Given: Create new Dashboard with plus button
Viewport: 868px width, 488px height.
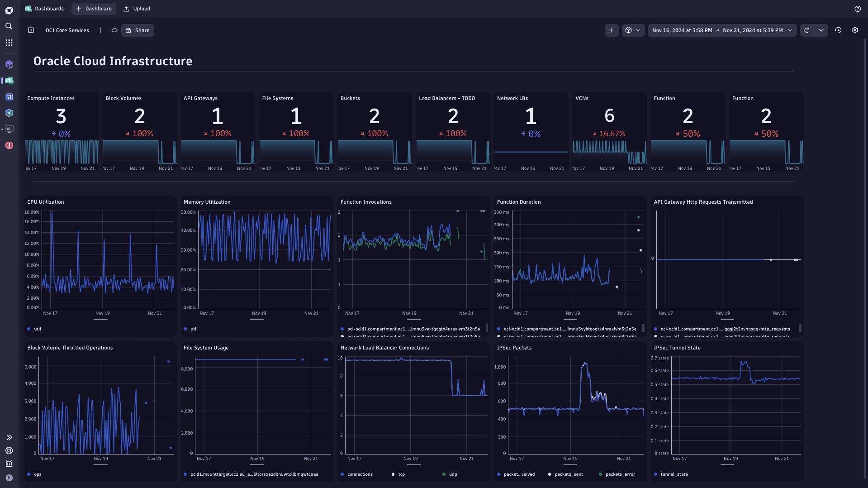Looking at the screenshot, I should tap(94, 9).
